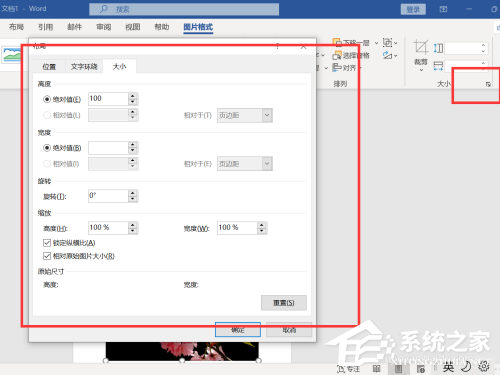Click scale width (宽度W) 100 % field
This screenshot has height=375, width=500.
[x=237, y=228]
